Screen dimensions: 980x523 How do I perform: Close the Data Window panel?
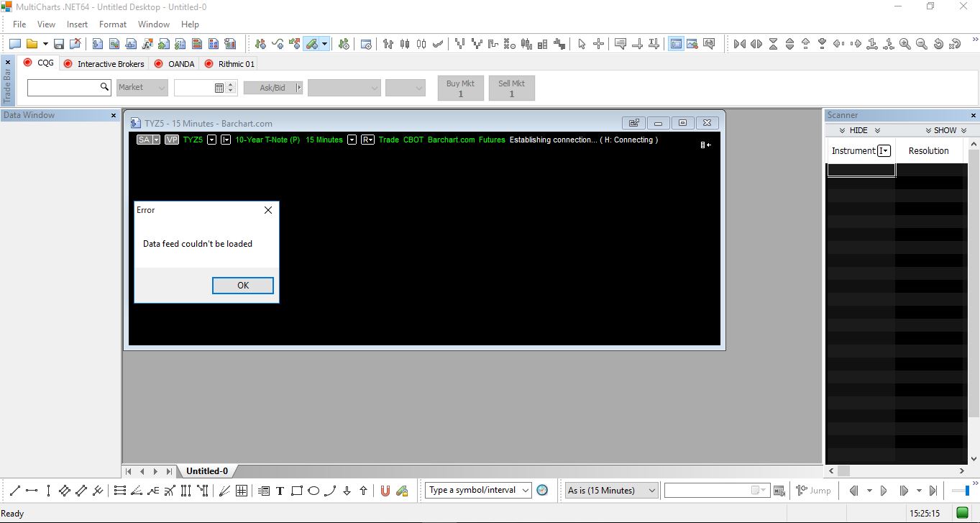(114, 115)
